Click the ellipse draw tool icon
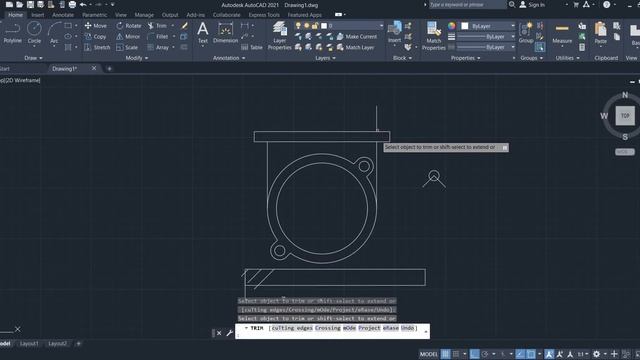Image resolution: width=640 pixels, height=360 pixels. (68, 37)
